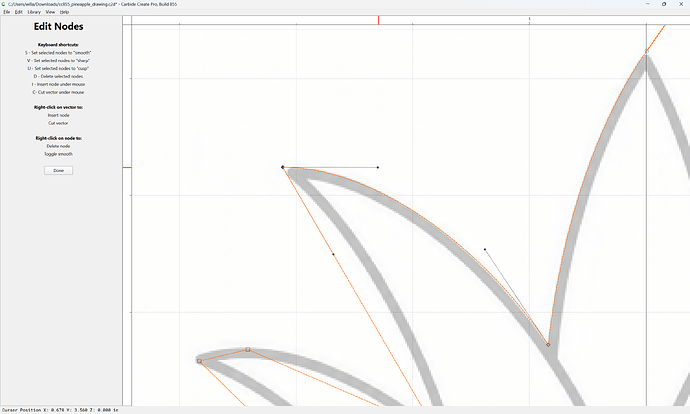The height and width of the screenshot is (414, 690).
Task: Click the Cursor Position status bar readout
Action: [x=60, y=410]
